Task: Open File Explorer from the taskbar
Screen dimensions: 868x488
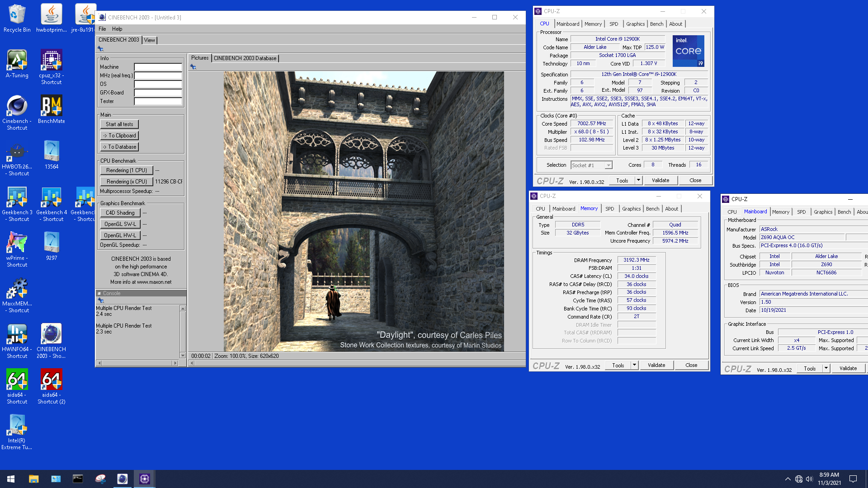Action: click(33, 479)
